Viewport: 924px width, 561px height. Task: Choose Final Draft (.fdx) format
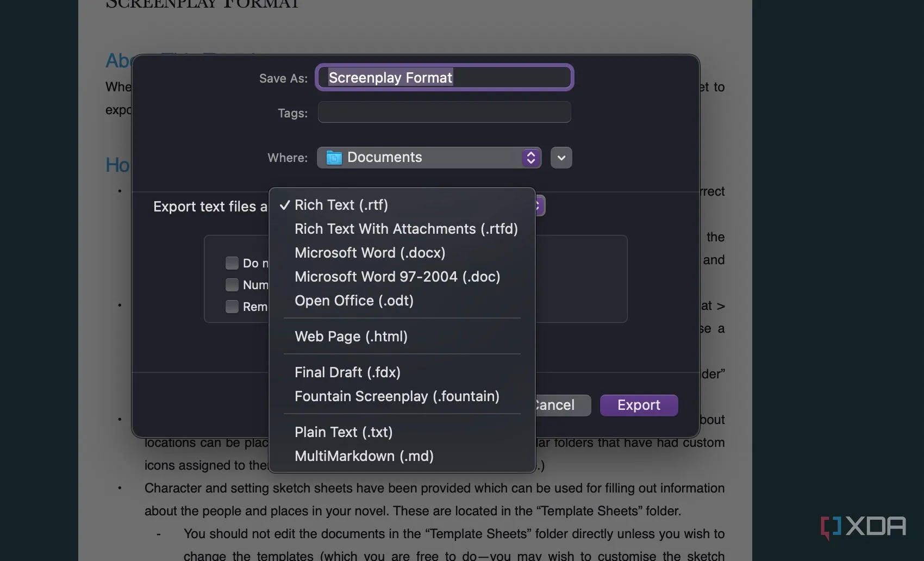click(402, 372)
